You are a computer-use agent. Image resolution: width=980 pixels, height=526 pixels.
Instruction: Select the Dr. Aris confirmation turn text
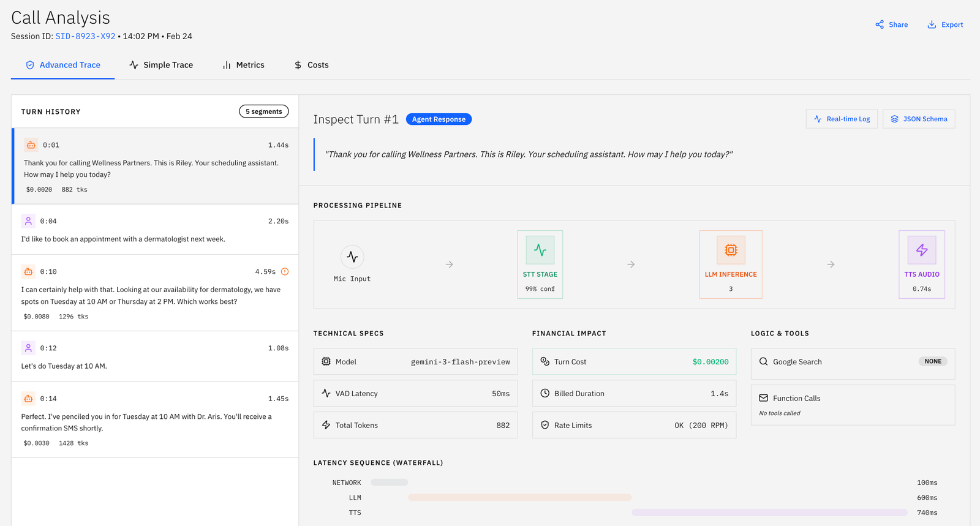click(146, 422)
